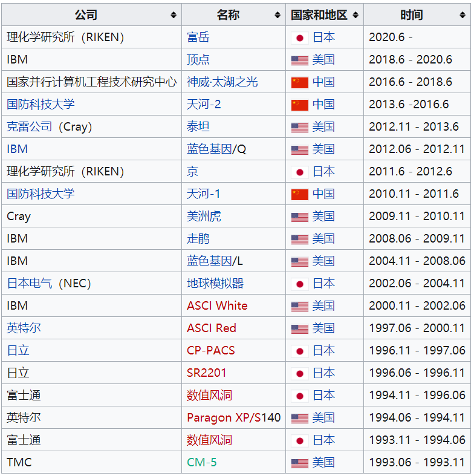Screen dimensions: 474x476
Task: Click the red ASCI White link
Action: click(217, 306)
